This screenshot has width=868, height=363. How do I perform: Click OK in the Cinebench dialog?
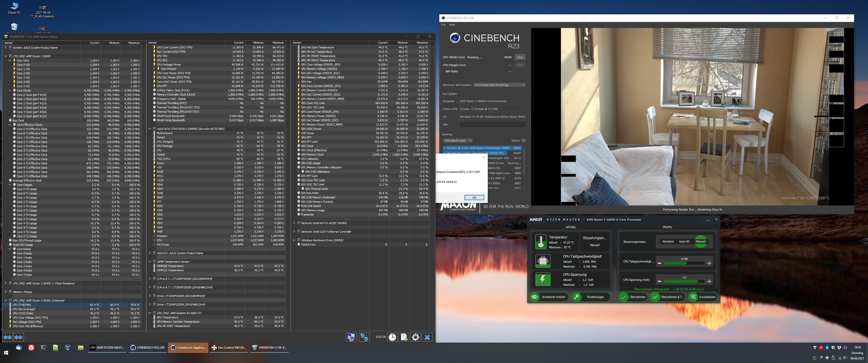click(x=474, y=198)
